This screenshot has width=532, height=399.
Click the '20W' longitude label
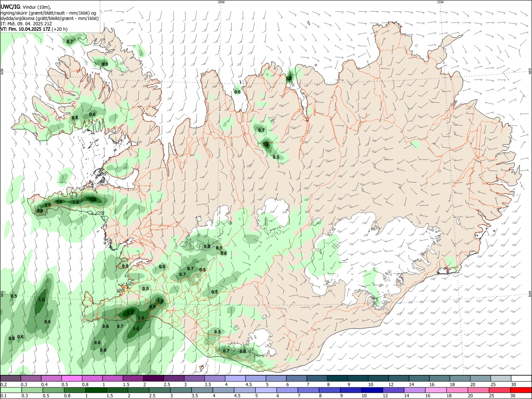pos(221,2)
